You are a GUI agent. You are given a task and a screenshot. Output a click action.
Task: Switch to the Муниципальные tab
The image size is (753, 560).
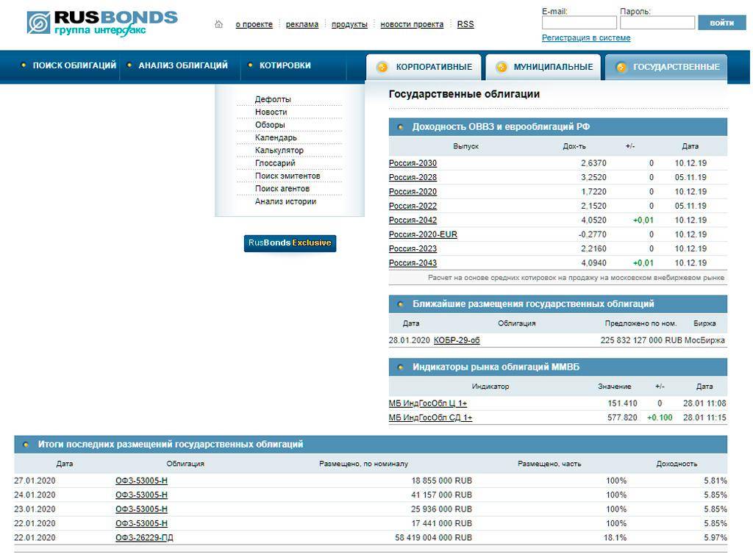[552, 67]
